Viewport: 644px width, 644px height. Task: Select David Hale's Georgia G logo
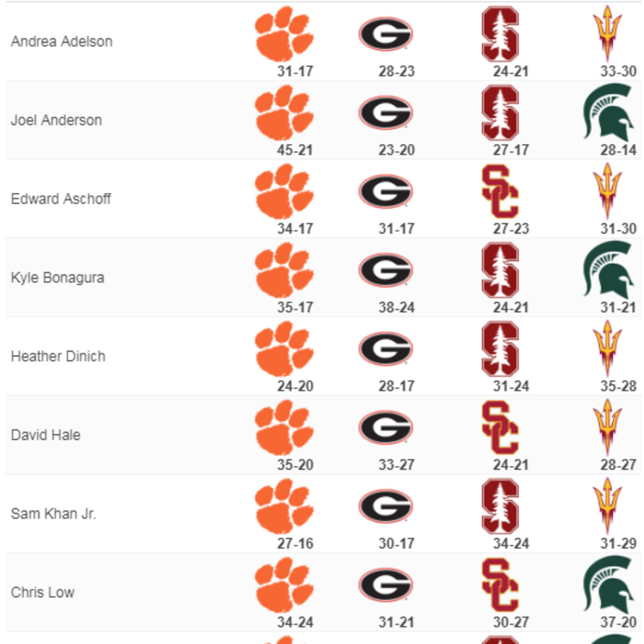point(385,428)
